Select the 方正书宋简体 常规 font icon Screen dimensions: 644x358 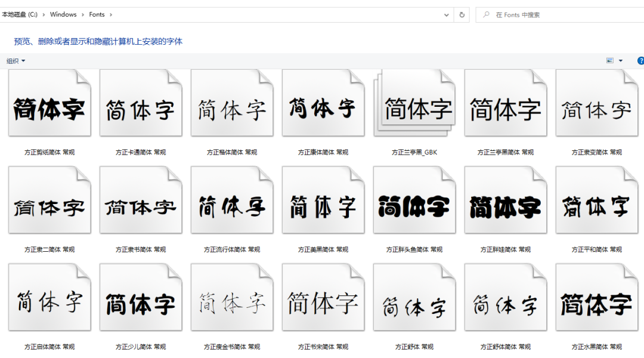pos(323,298)
